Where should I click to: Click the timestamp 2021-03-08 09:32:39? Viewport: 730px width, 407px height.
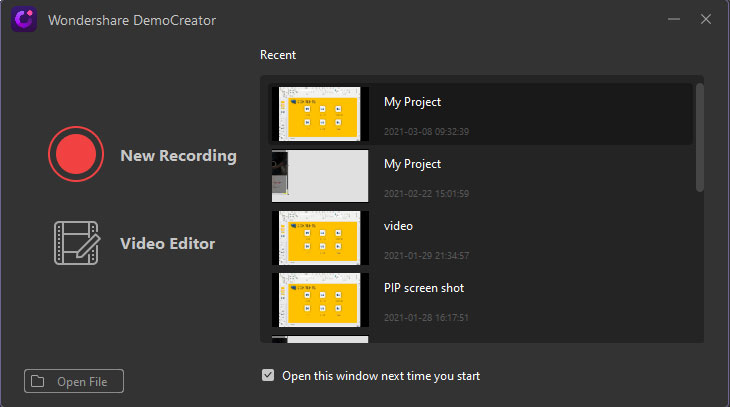pyautogui.click(x=426, y=132)
